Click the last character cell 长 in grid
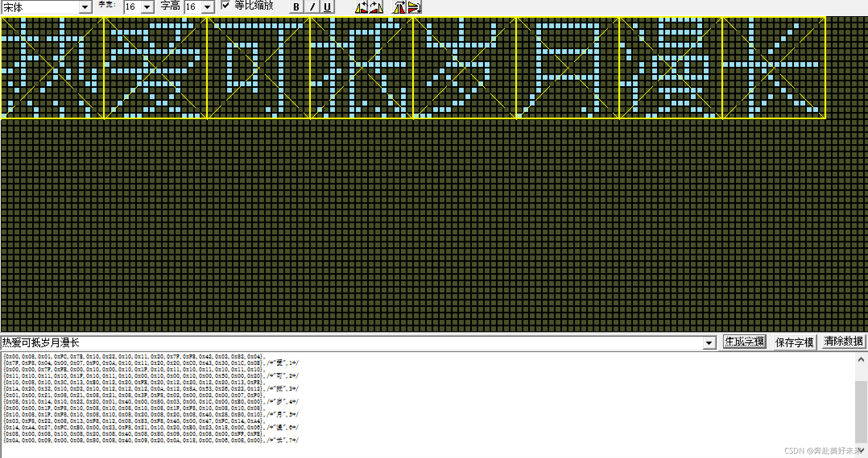 (774, 68)
